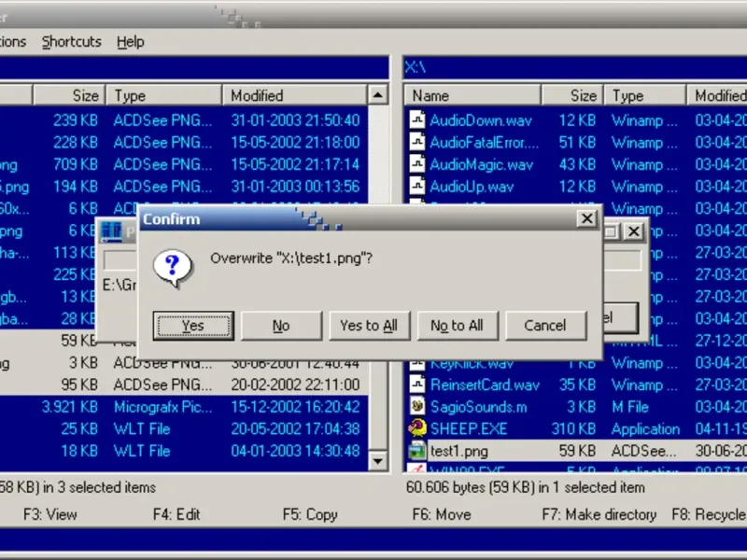
Task: Close the progress window behind the Confirm dialog
Action: pos(634,231)
